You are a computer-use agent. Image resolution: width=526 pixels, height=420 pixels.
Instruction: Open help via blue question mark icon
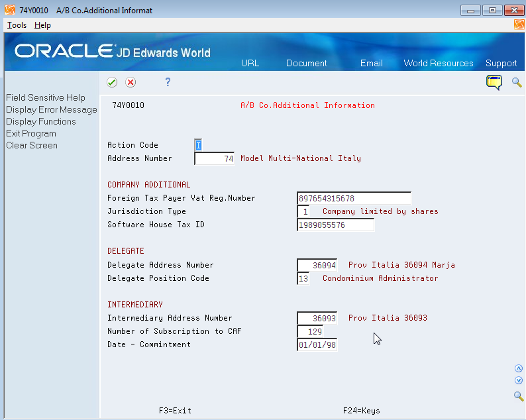[x=168, y=82]
